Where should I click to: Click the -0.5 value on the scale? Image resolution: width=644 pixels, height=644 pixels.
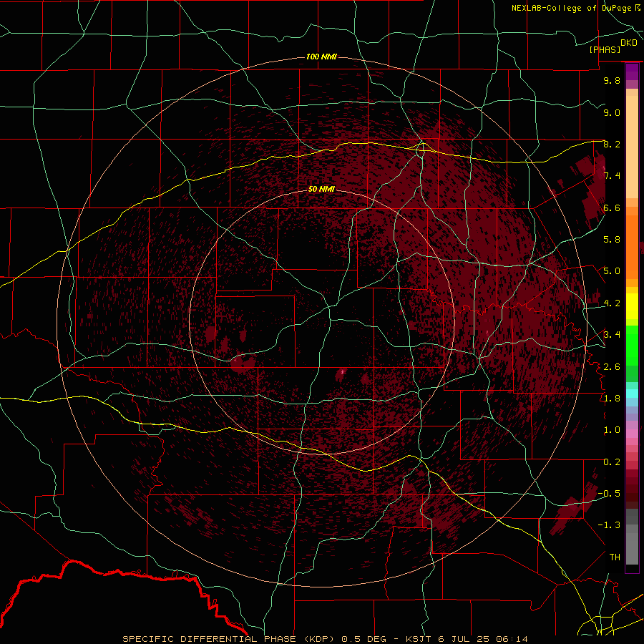pos(609,493)
